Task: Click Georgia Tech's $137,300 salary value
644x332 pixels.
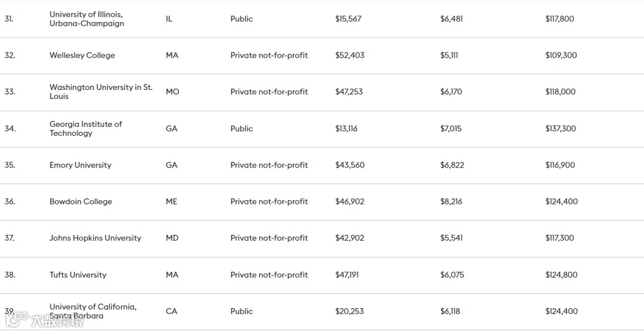Action: point(560,129)
